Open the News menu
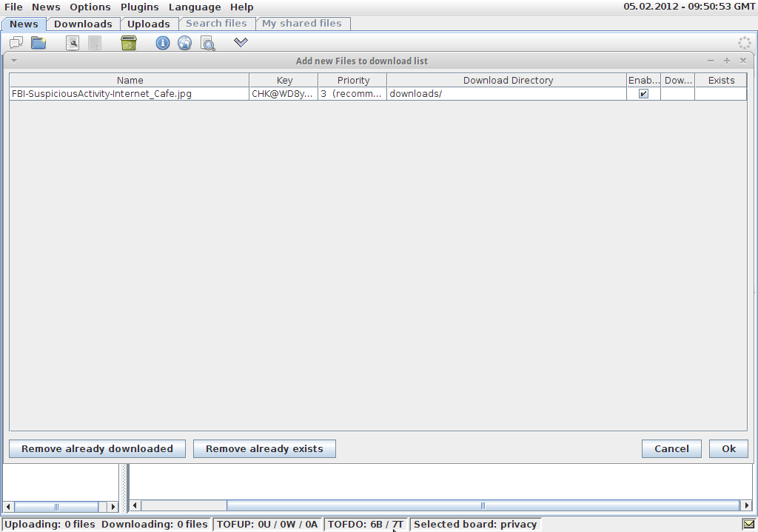758x532 pixels. point(46,7)
